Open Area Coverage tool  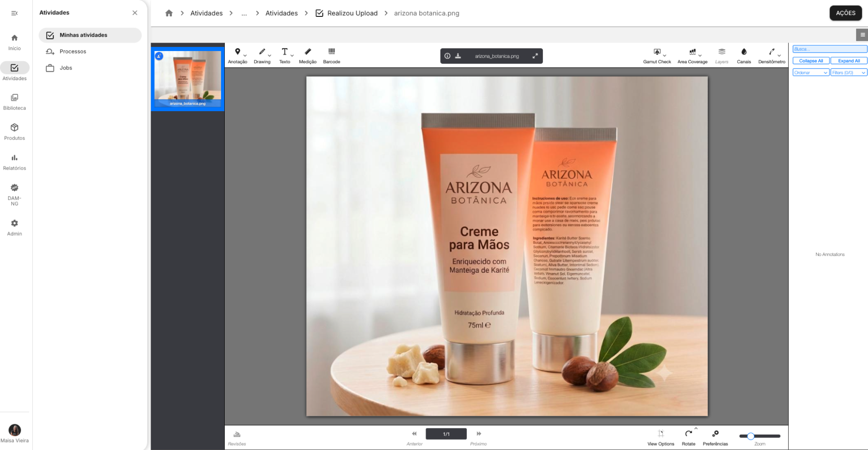click(693, 55)
